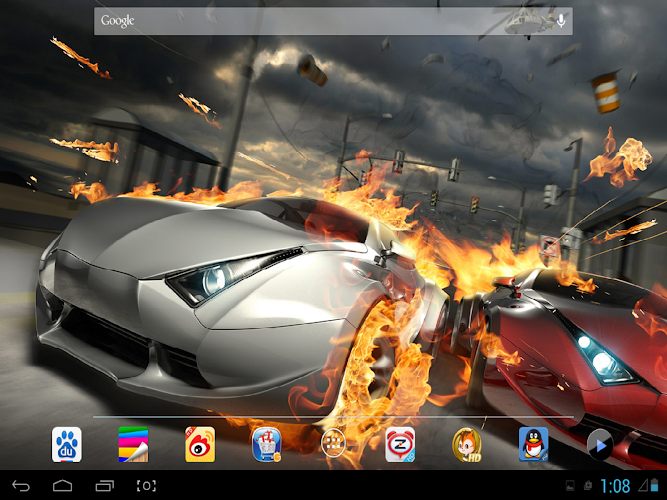Launch the video player app
Screen dimensions: 667x500
point(600,445)
